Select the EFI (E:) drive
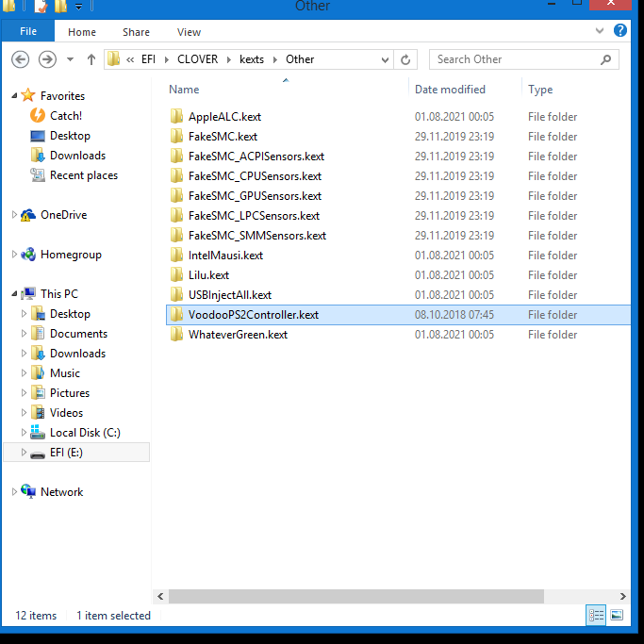 [76, 453]
